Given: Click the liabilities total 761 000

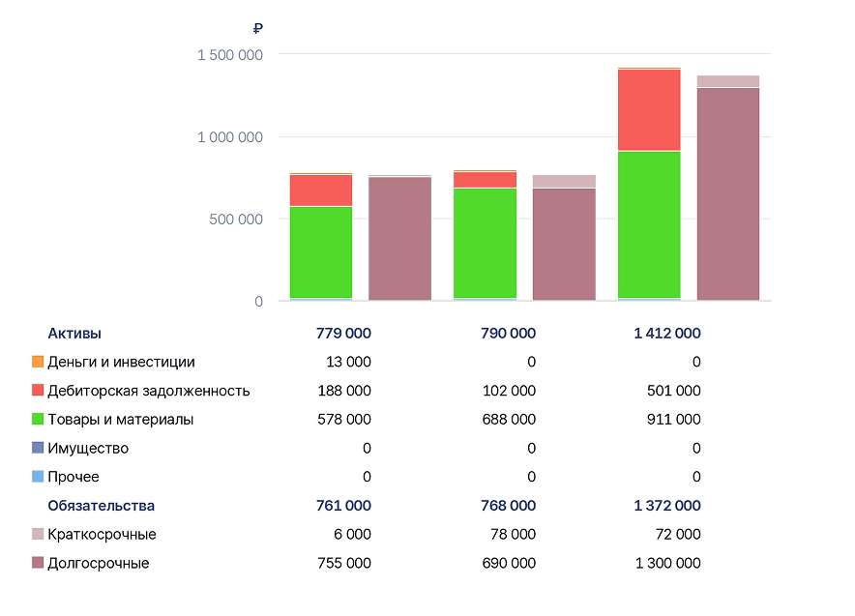Looking at the screenshot, I should (343, 506).
